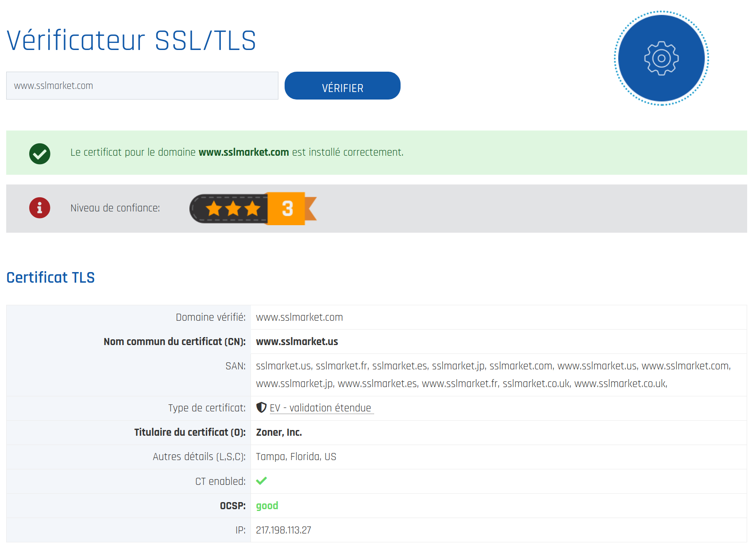This screenshot has height=549, width=756.
Task: Click the Certificat TLS section heading
Action: click(x=50, y=278)
